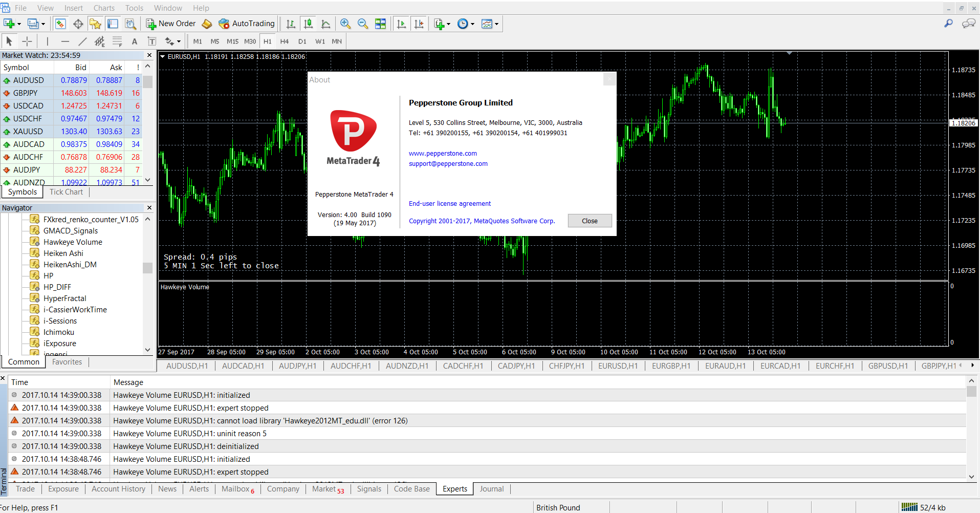Open the periodicity clock dropdown
The width and height of the screenshot is (980, 513).
click(466, 24)
